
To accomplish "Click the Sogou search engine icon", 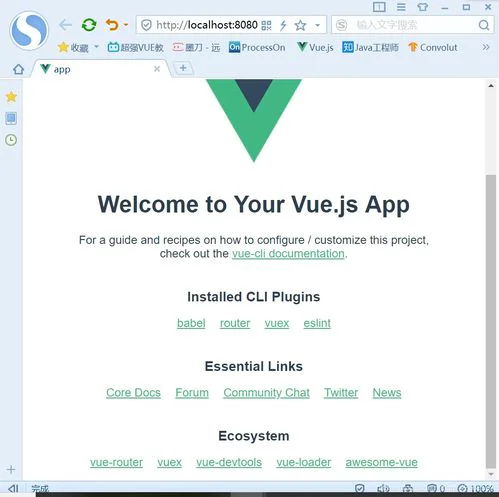I will pyautogui.click(x=341, y=25).
